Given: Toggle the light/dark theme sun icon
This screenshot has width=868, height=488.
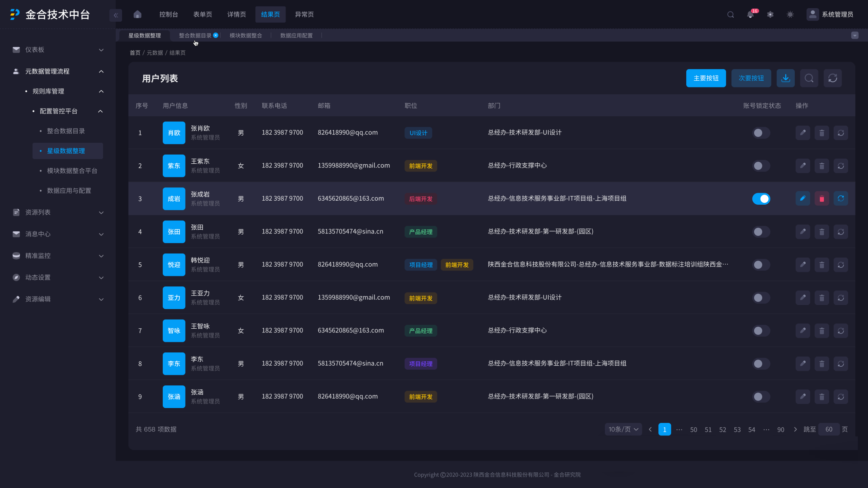Looking at the screenshot, I should pos(790,15).
